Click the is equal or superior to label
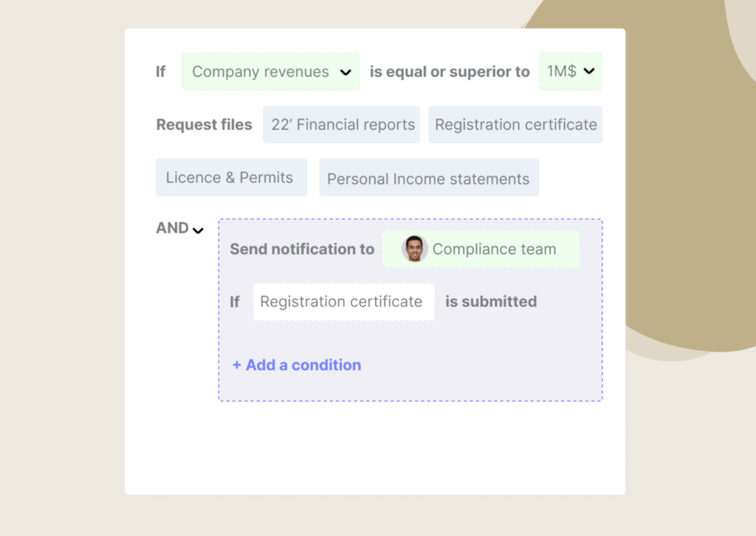The image size is (756, 536). click(449, 72)
